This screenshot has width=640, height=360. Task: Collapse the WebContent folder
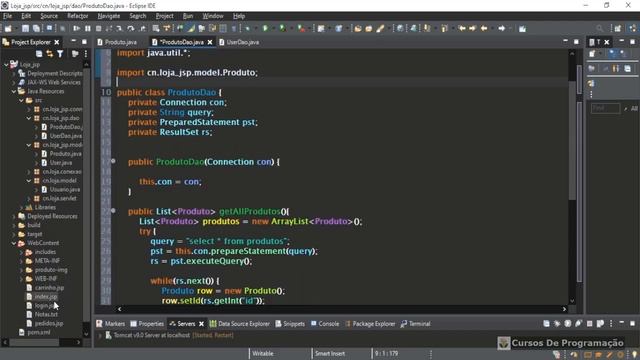click(14, 243)
